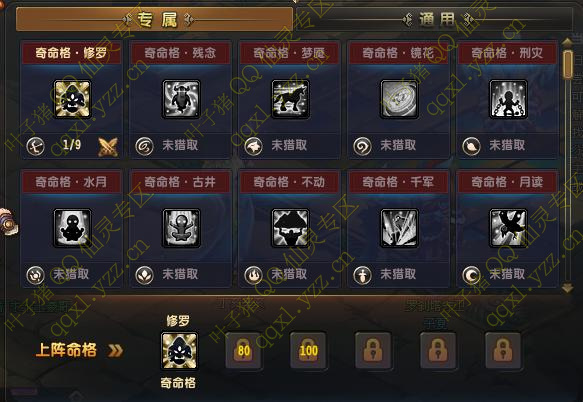Screen dimensions: 583x402
Task: Click the crossed swords icon beside 1/9
Action: (108, 146)
